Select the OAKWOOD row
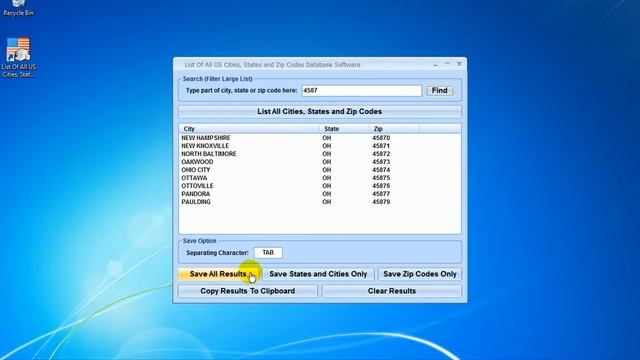The image size is (640, 360). [320, 162]
